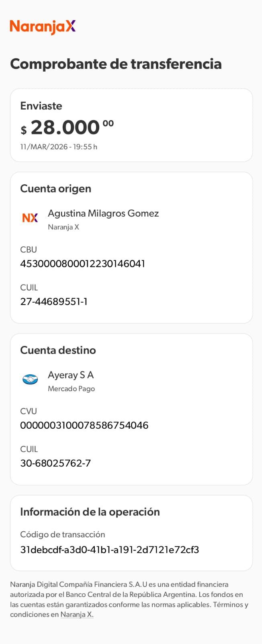Open the Naranja X terms link
262x644 pixels.
pos(77,615)
